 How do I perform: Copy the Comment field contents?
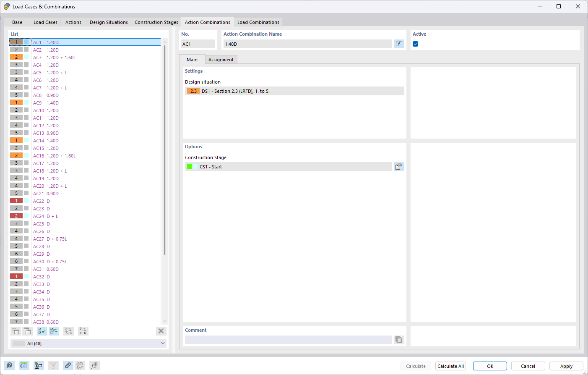tap(398, 339)
